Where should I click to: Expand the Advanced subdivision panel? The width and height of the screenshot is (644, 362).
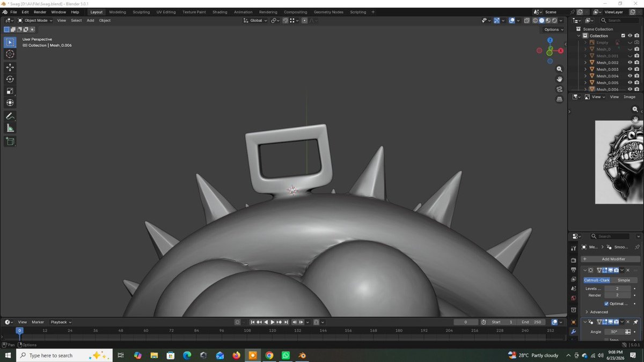pos(597,312)
